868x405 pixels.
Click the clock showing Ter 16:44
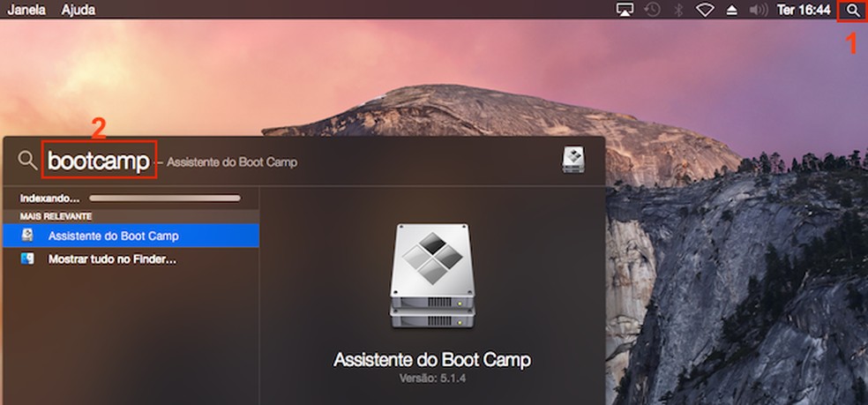coord(804,10)
